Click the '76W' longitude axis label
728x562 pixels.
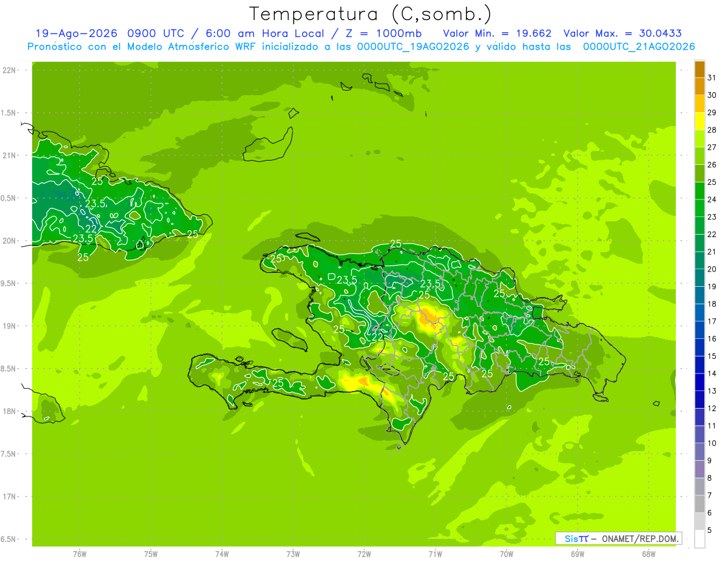click(79, 554)
